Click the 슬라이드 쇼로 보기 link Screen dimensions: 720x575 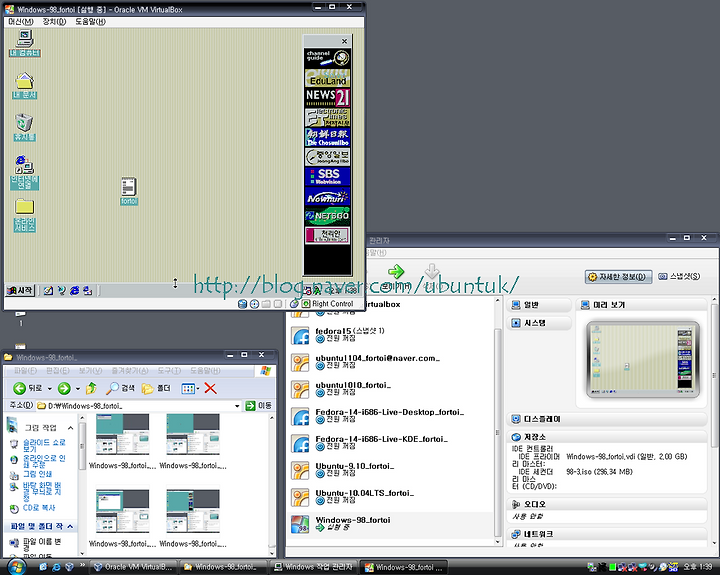(x=44, y=445)
